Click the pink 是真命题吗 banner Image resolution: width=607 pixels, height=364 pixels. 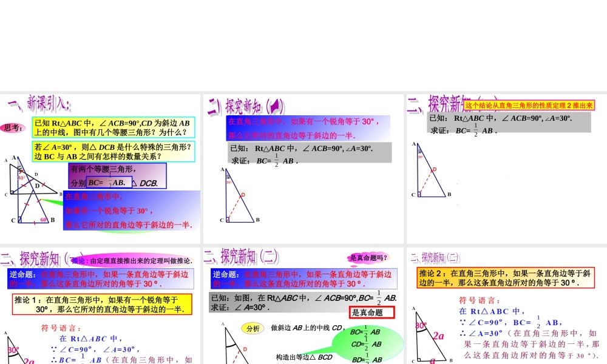(368, 257)
